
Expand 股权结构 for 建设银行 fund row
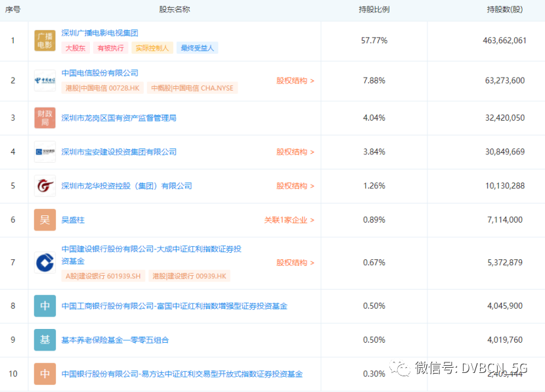point(295,263)
